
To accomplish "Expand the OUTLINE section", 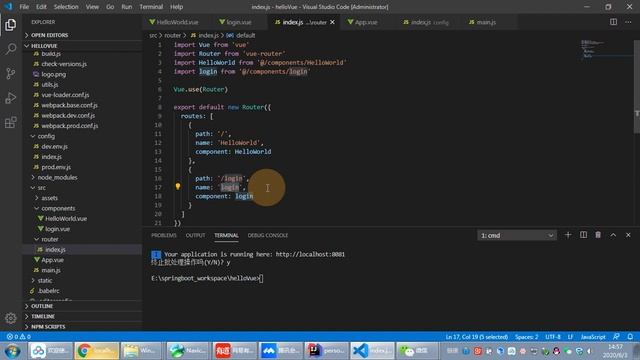I will click(82, 306).
